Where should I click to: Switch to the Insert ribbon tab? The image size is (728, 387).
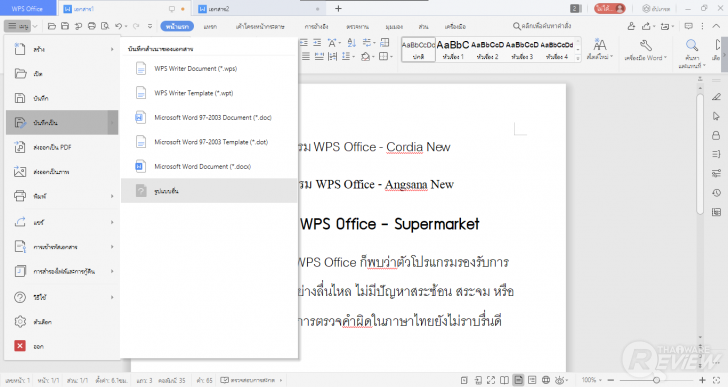tap(210, 27)
